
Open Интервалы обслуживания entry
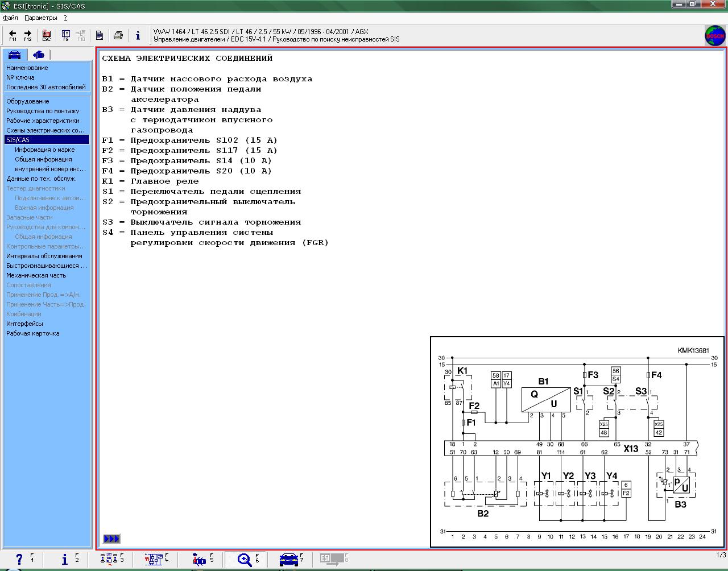(44, 256)
